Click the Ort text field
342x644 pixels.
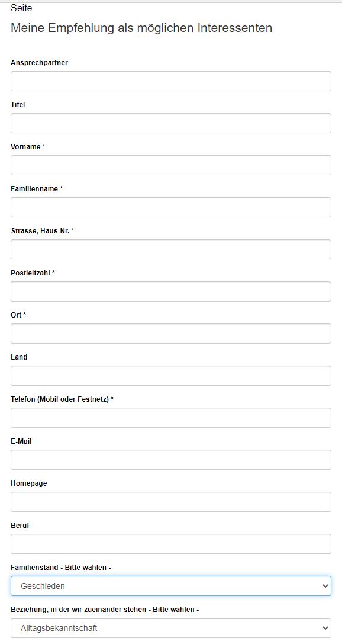(170, 334)
